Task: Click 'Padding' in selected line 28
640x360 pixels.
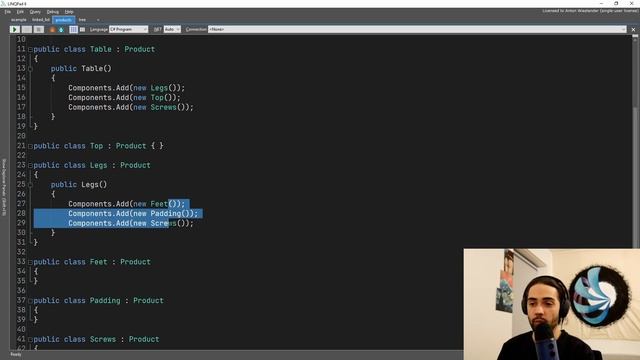Action: pos(166,213)
